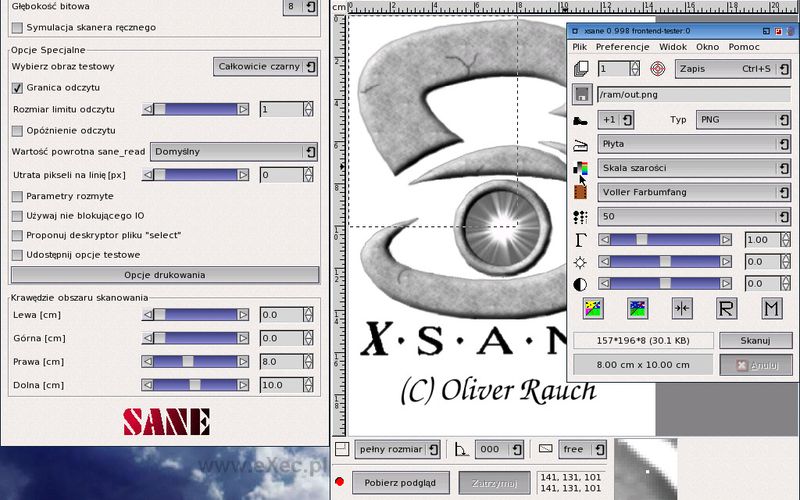Click the scan target crosshair icon

(x=658, y=68)
